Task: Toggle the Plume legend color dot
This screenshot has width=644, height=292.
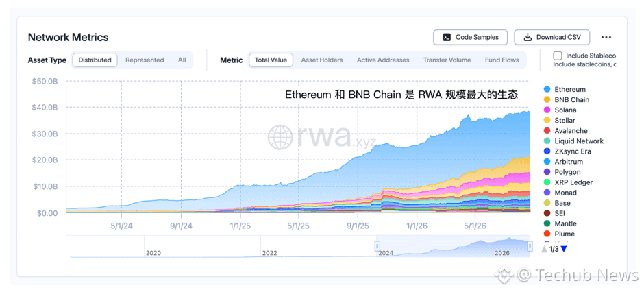Action: 547,234
